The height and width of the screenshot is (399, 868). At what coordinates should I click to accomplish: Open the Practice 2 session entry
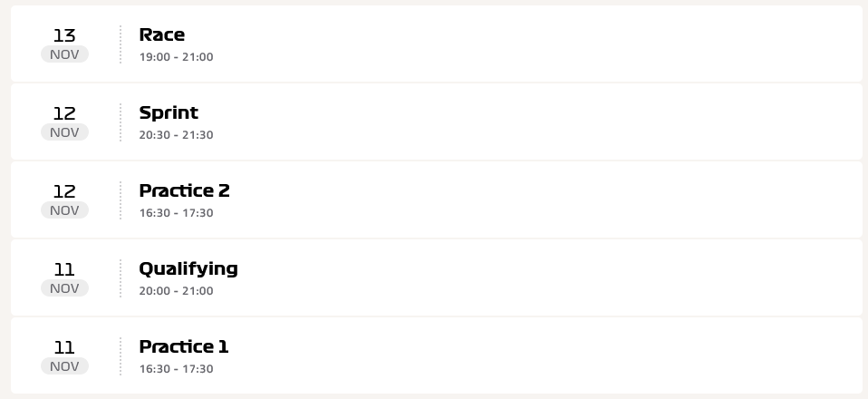[x=436, y=200]
